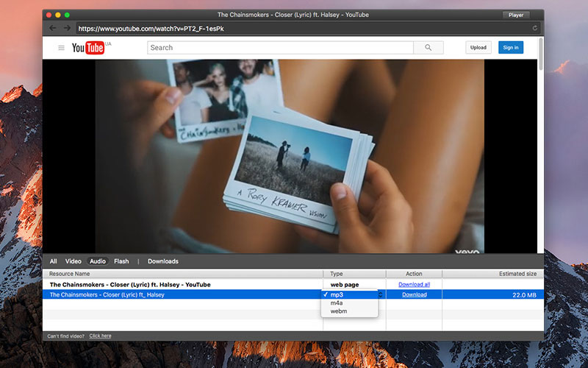The image size is (588, 368).
Task: Click the Upload button
Action: tap(478, 48)
